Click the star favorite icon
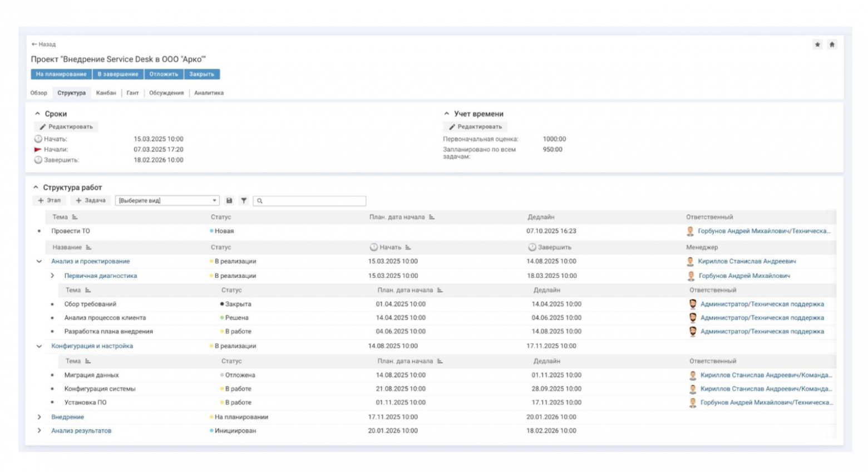Image resolution: width=868 pixels, height=472 pixels. (817, 45)
